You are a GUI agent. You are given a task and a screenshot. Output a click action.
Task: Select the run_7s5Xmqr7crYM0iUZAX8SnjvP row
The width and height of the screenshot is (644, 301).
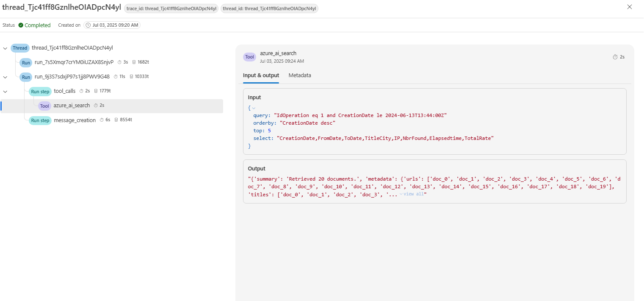112,62
